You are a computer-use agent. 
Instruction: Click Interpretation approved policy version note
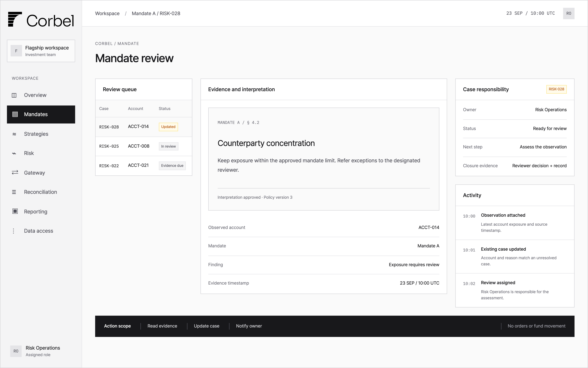[x=255, y=197]
